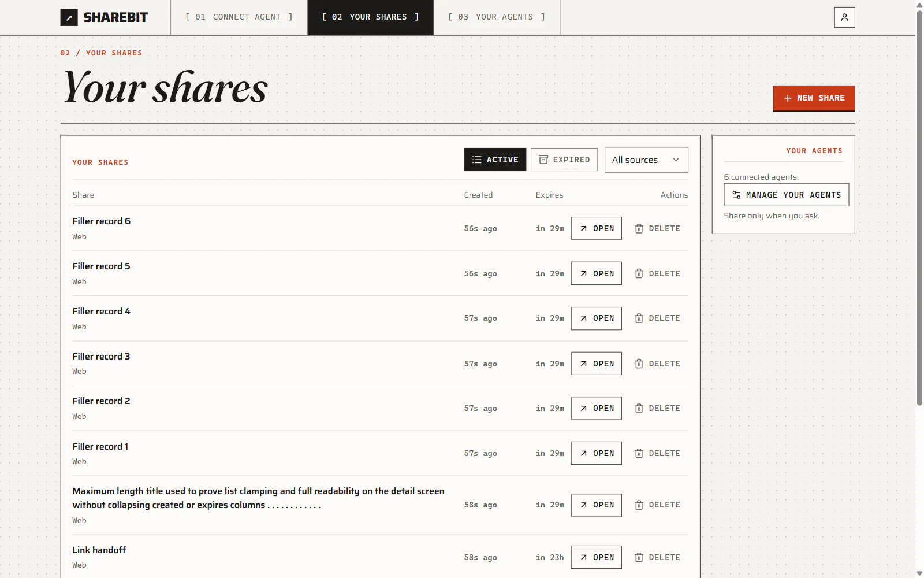Screen dimensions: 924x578
Task: Click 'Share only when you ask.' text
Action: [x=772, y=216]
